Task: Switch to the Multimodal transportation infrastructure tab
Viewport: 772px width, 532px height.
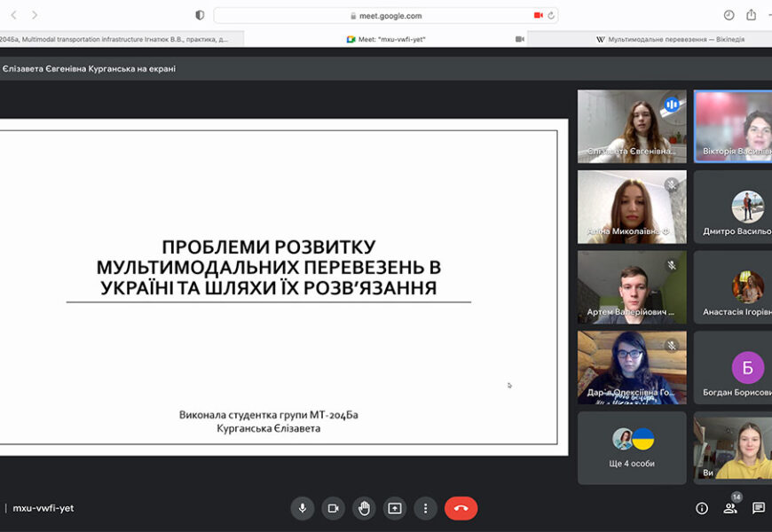Action: pos(115,39)
